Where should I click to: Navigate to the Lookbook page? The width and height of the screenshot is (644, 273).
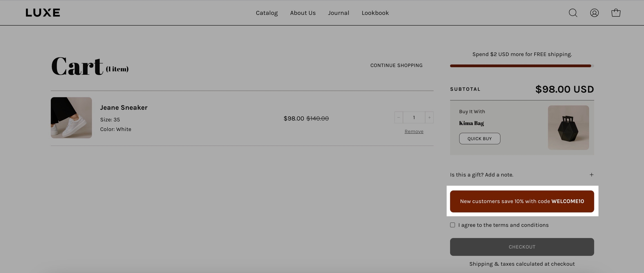click(375, 13)
